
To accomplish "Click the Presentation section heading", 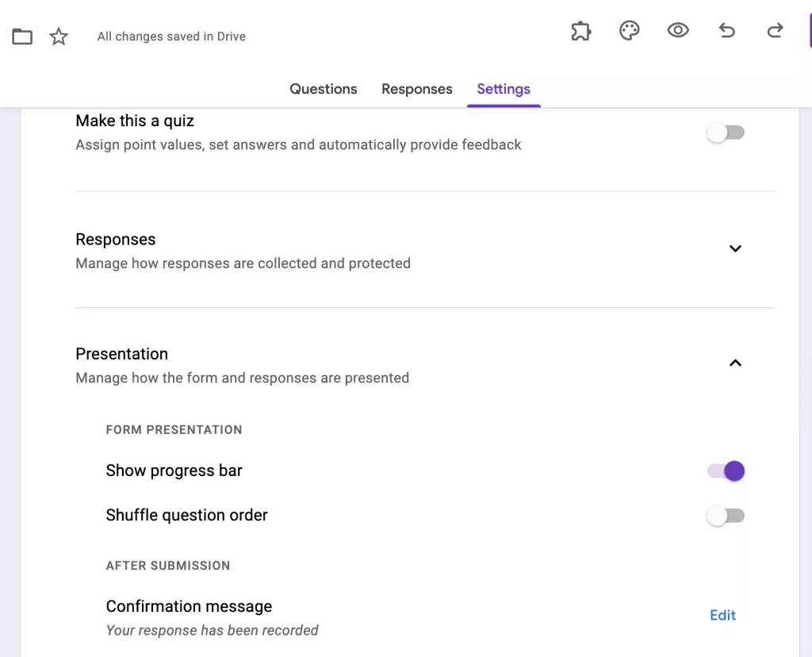I will [121, 354].
